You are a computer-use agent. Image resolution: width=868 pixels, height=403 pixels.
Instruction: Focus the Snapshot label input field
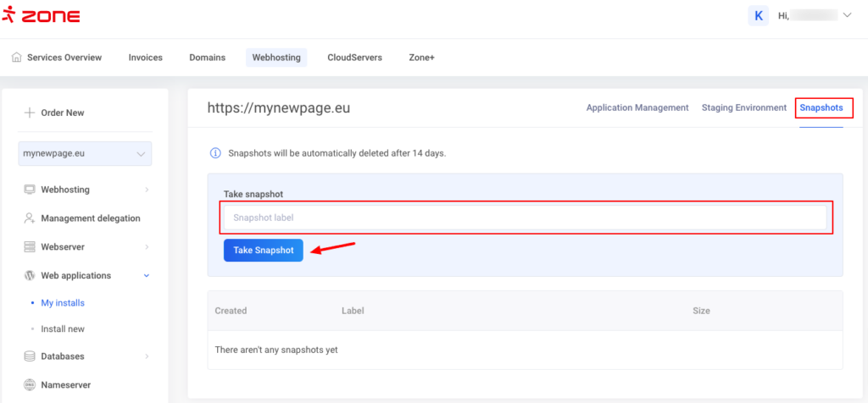(525, 218)
